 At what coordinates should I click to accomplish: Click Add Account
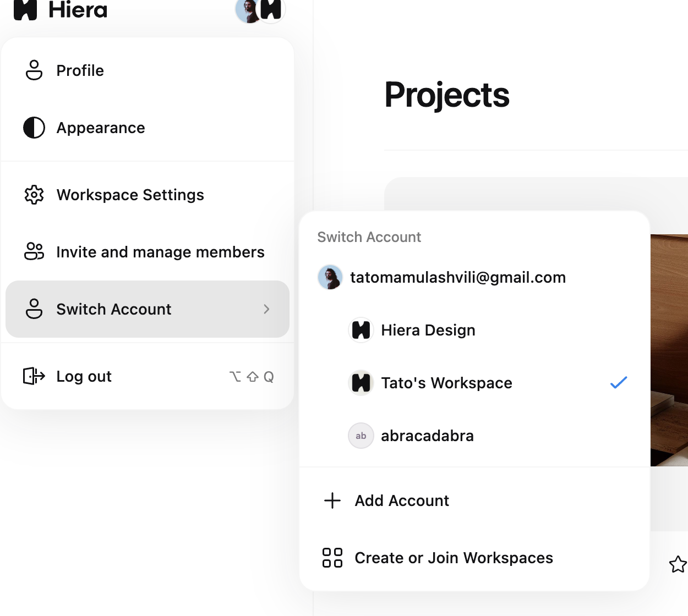(474, 501)
